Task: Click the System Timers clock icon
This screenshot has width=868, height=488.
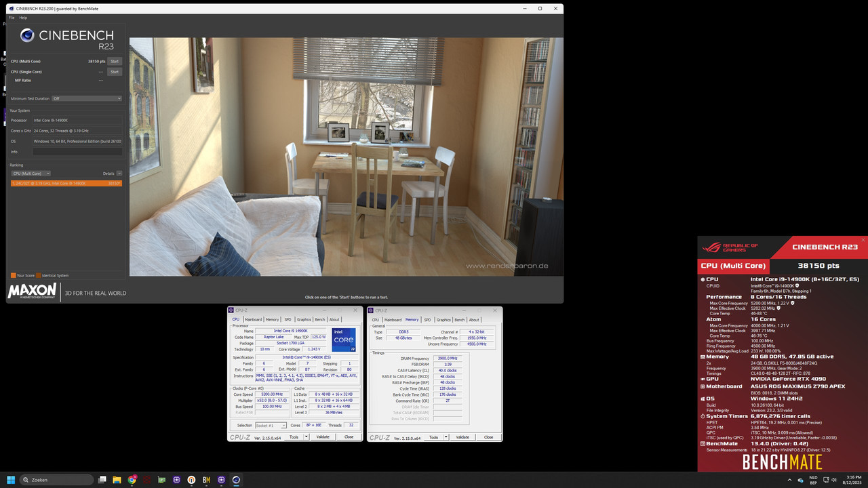Action: pos(703,416)
